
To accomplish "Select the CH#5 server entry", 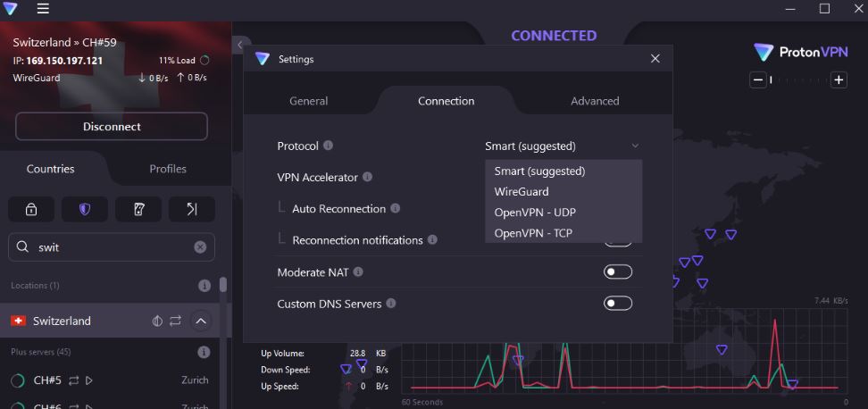I will click(x=110, y=380).
